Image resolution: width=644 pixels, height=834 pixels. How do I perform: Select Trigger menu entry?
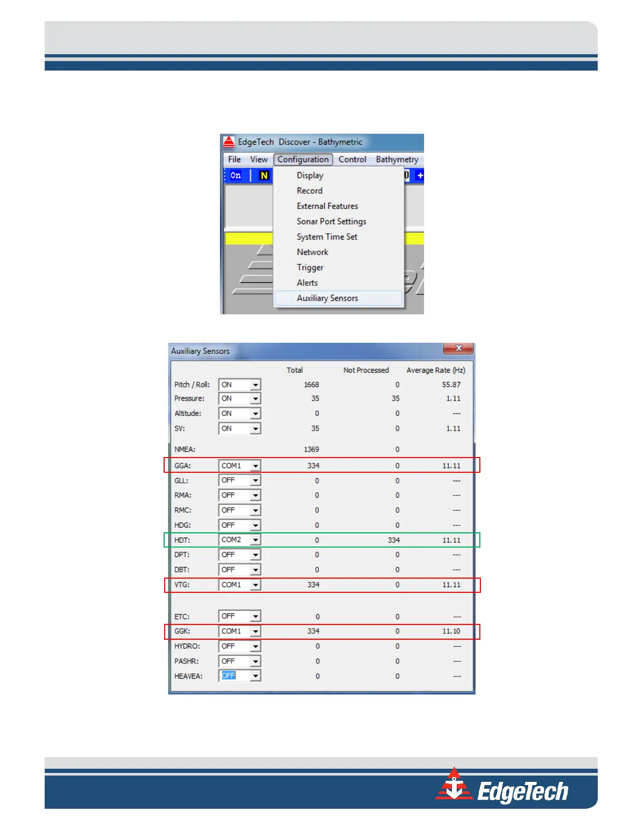(x=310, y=267)
